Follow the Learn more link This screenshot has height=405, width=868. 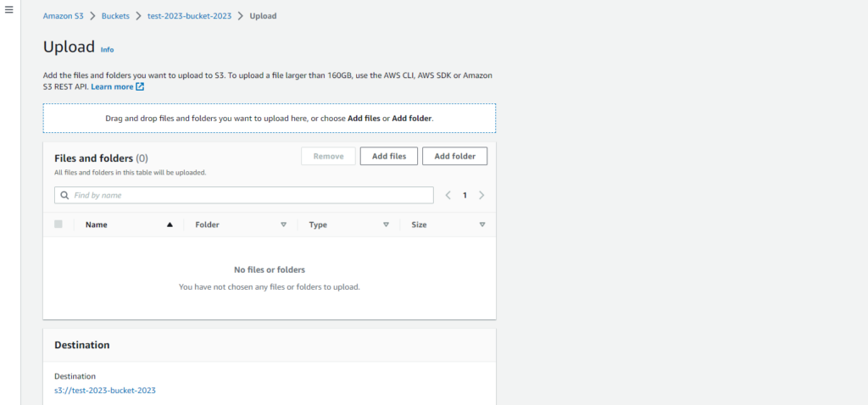click(x=112, y=87)
